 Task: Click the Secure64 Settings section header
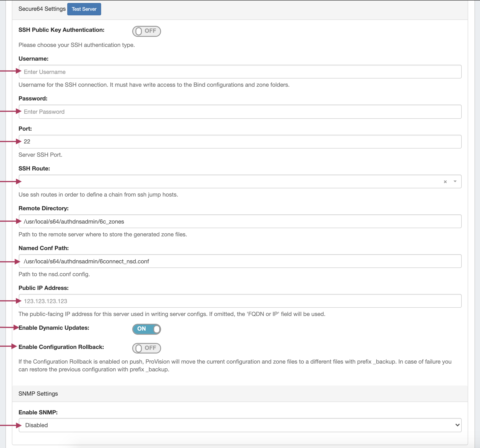tap(42, 9)
